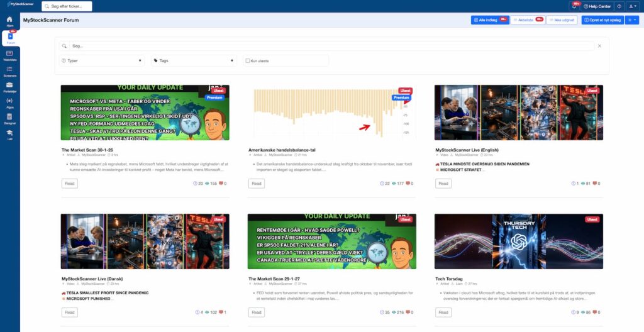This screenshot has height=332, width=644.
Task: Expand the Typer dropdown
Action: click(x=102, y=61)
